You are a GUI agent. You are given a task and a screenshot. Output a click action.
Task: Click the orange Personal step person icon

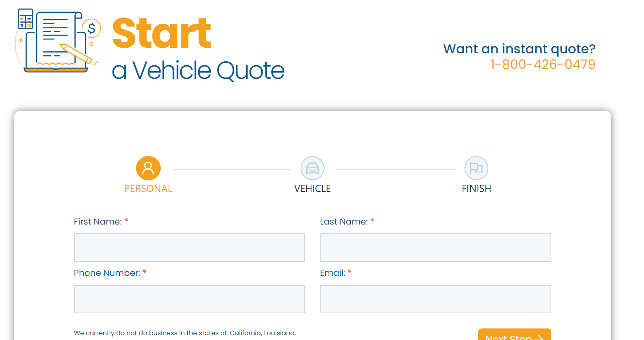(148, 168)
